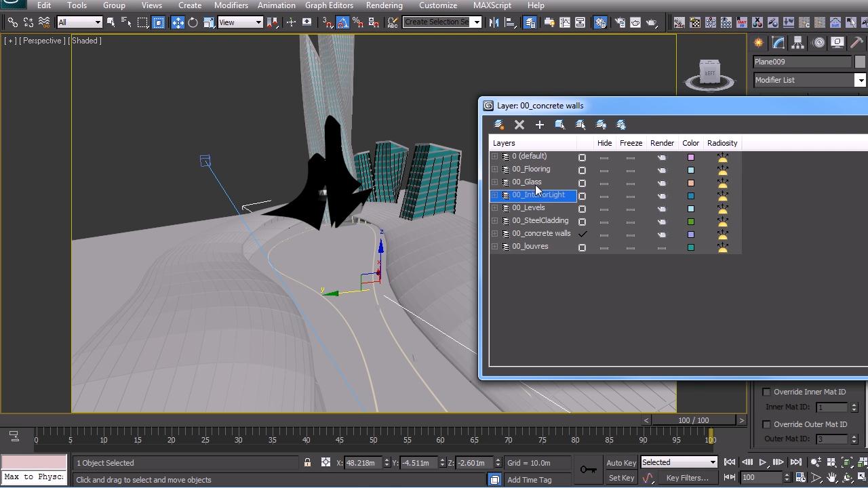Change color swatch of 00_Glass layer

pyautogui.click(x=691, y=183)
